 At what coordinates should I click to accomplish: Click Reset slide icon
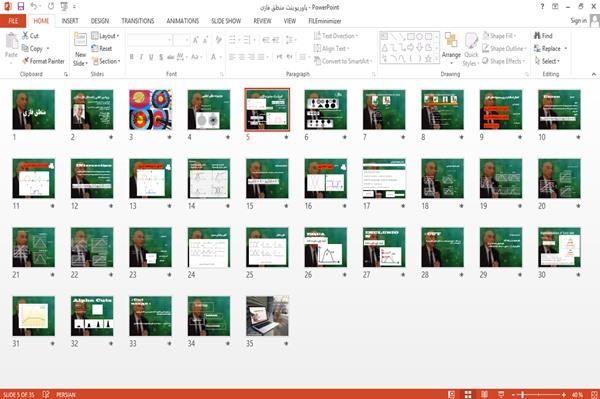point(95,48)
